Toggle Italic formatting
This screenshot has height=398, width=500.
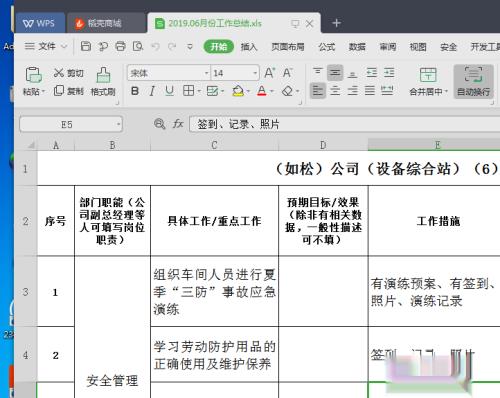click(152, 91)
